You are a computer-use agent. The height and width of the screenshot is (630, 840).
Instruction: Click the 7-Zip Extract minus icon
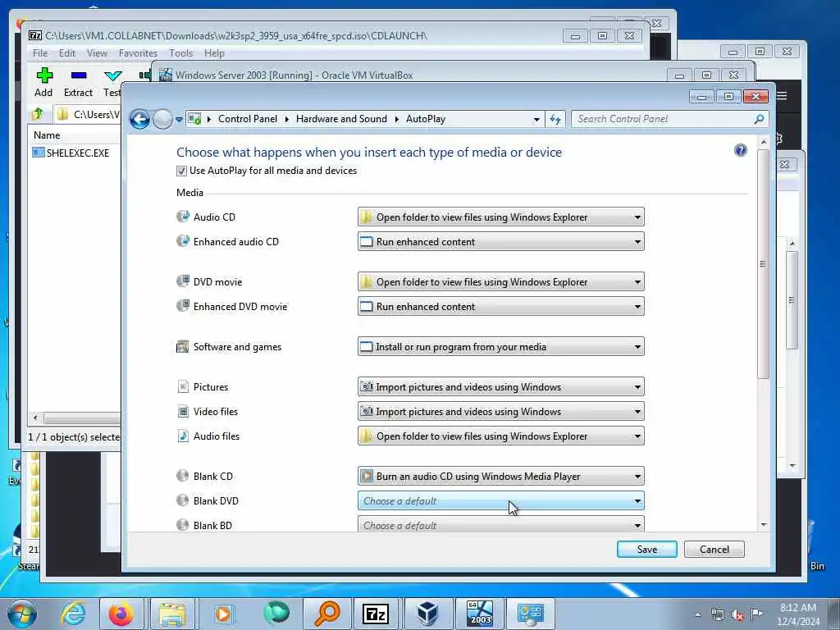(79, 75)
